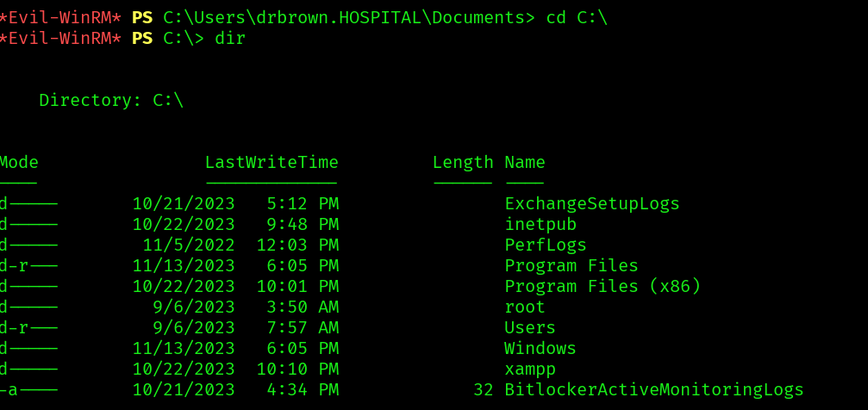Click the ExchangeSetupLogs directory name
The height and width of the screenshot is (410, 868).
(592, 204)
